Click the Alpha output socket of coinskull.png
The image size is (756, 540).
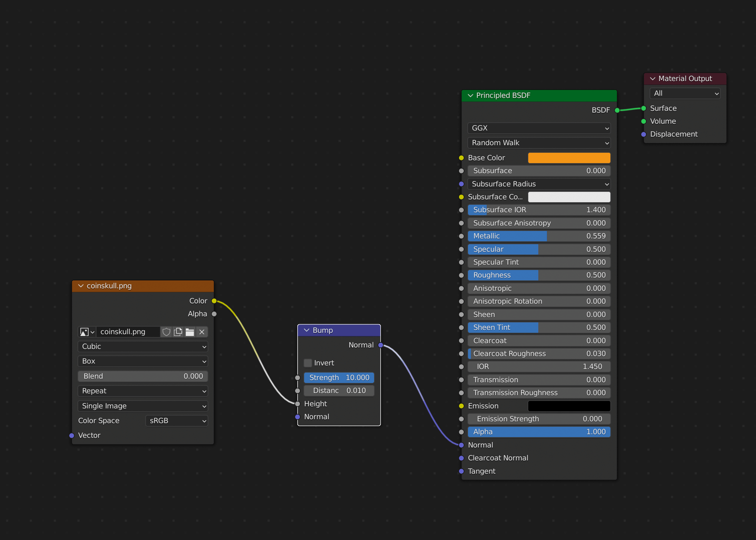point(214,314)
